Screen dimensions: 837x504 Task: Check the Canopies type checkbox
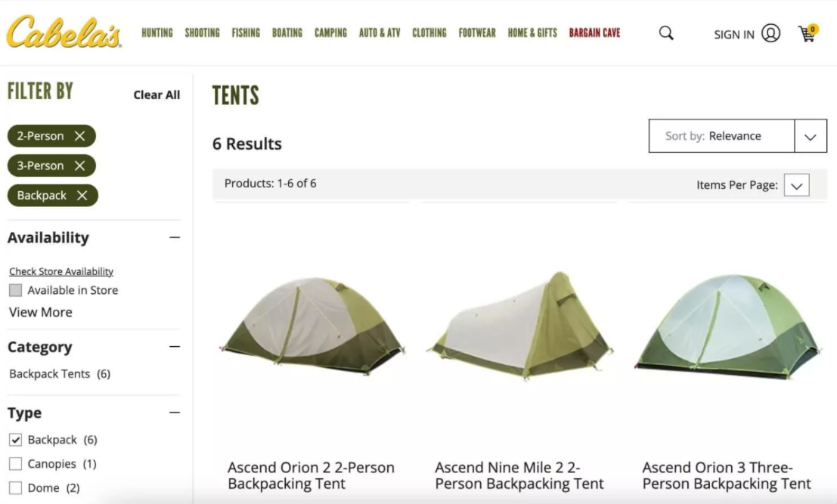pos(15,464)
